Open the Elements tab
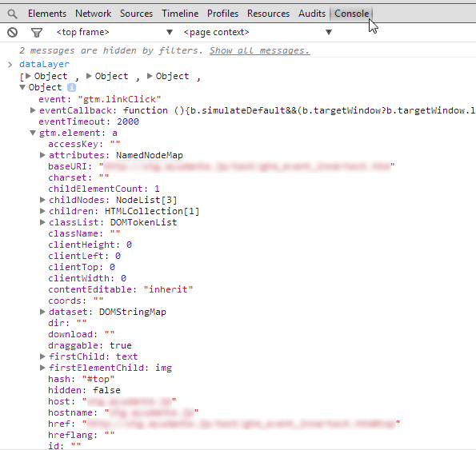This screenshot has width=476, height=450. tap(47, 14)
